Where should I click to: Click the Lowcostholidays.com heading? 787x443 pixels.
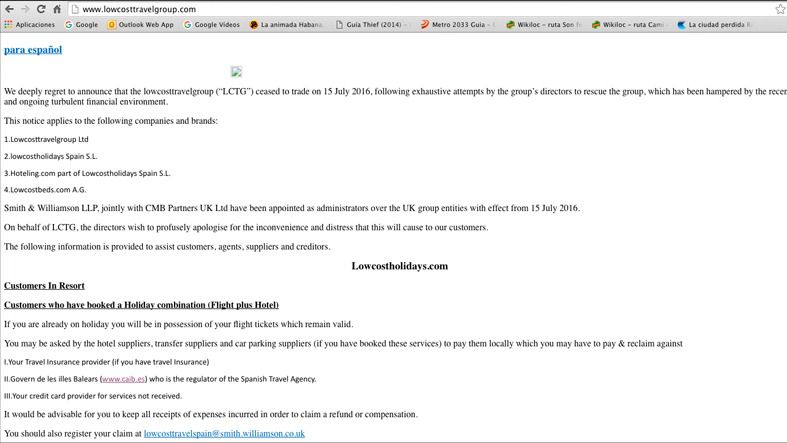(x=400, y=266)
